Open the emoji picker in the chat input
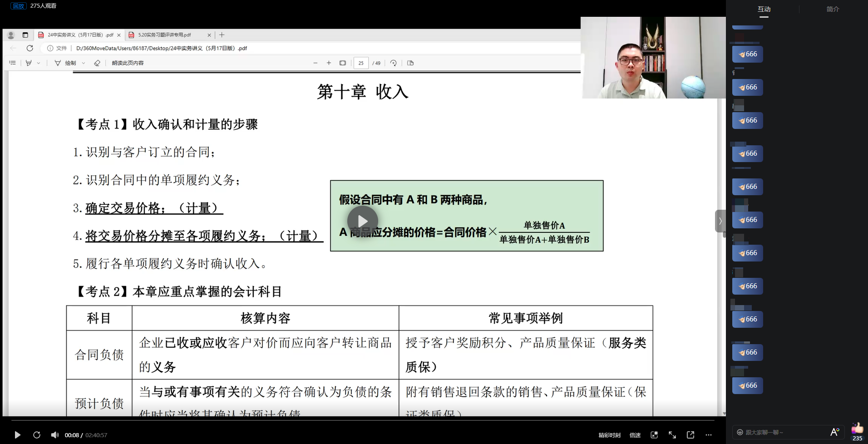Viewport: 868px width, 444px height. click(x=740, y=432)
